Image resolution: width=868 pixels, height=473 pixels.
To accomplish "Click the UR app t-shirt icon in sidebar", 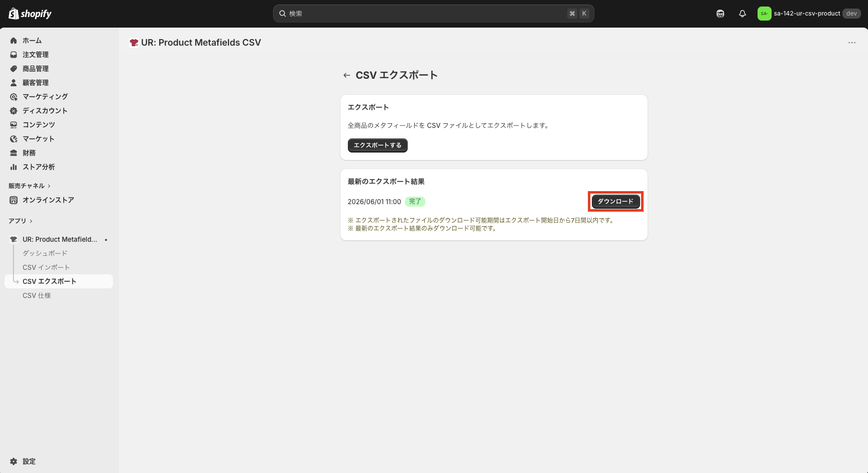I will point(14,239).
